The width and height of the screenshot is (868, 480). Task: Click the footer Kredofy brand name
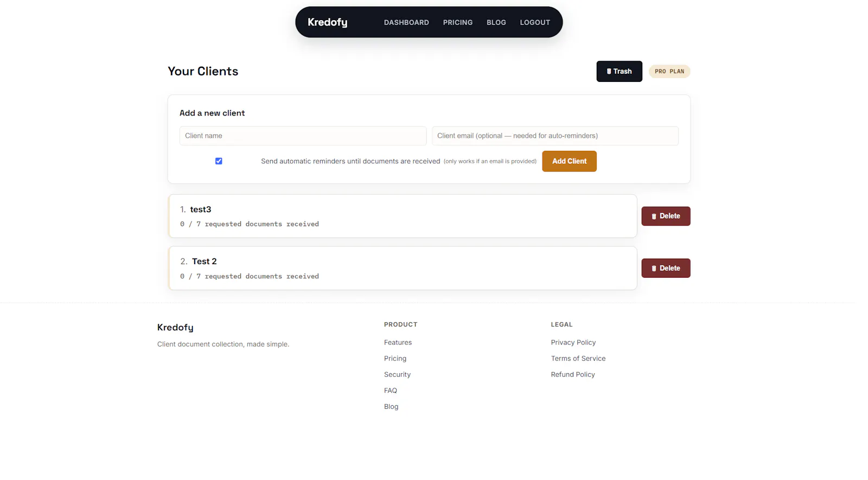[175, 328]
